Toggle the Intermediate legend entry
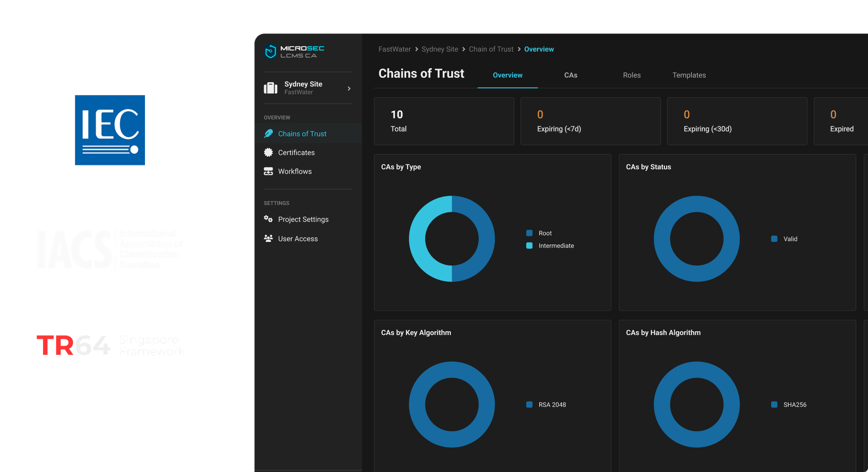This screenshot has width=868, height=472. [x=556, y=246]
